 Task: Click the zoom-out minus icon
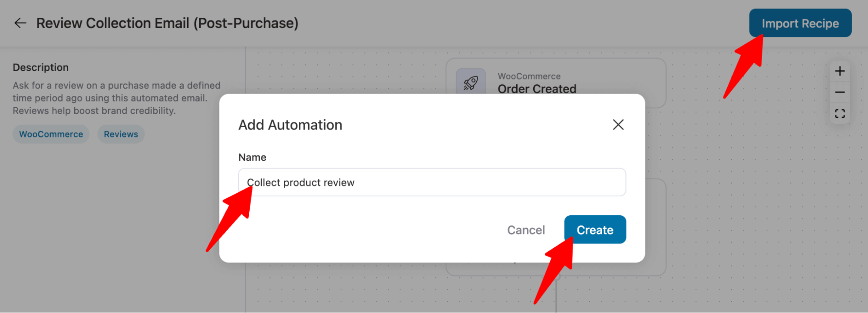[840, 92]
